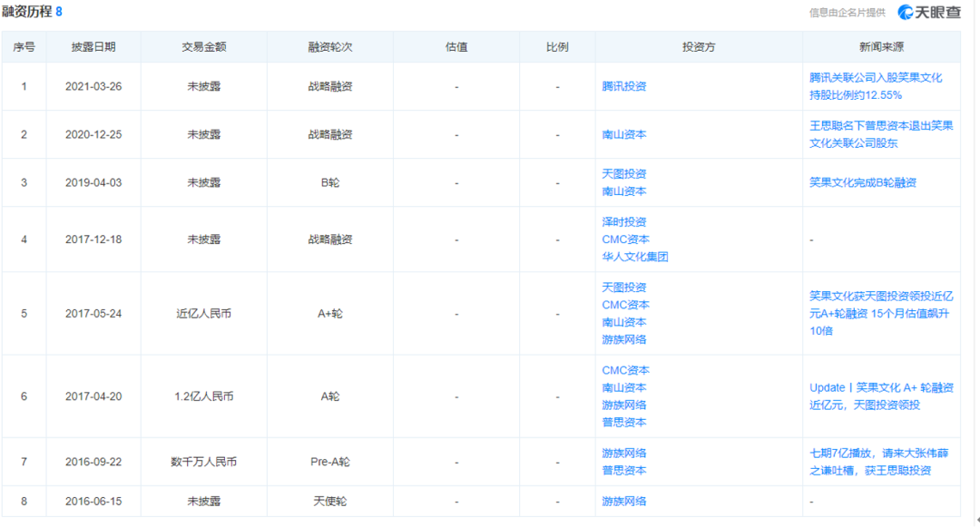Click 普思资本 in the 2017-04-20 row

click(623, 423)
